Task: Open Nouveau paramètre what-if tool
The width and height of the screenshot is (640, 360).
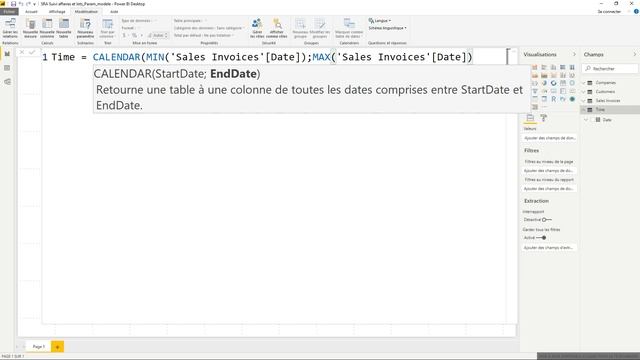Action: click(85, 28)
